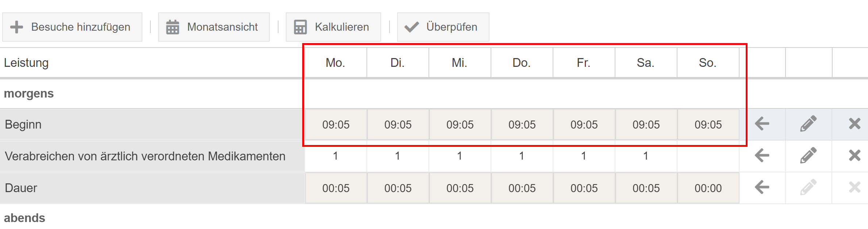Collapse the morgens section header
Screen dimensions: 868x229
[x=29, y=93]
